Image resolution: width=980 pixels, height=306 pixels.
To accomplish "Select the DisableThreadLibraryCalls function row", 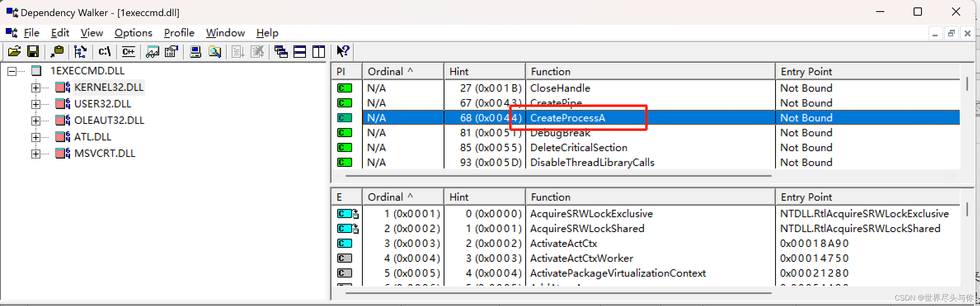I will coord(646,162).
